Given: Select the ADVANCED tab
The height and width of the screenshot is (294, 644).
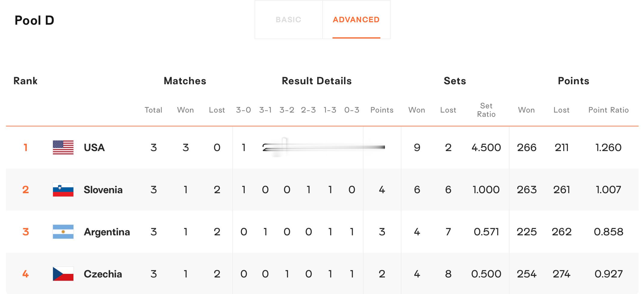Looking at the screenshot, I should click(x=356, y=20).
